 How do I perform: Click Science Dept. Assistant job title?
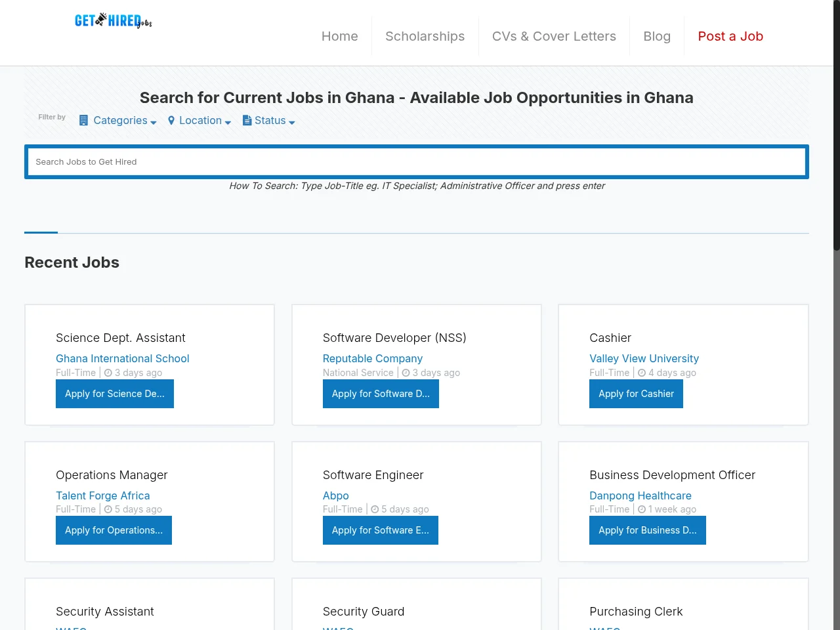[121, 338]
